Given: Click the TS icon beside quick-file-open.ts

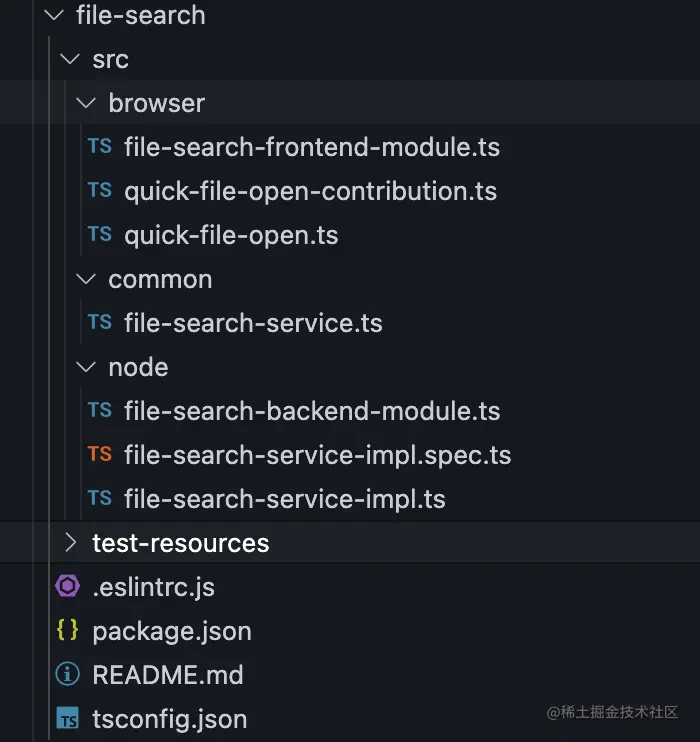Looking at the screenshot, I should click(x=100, y=235).
